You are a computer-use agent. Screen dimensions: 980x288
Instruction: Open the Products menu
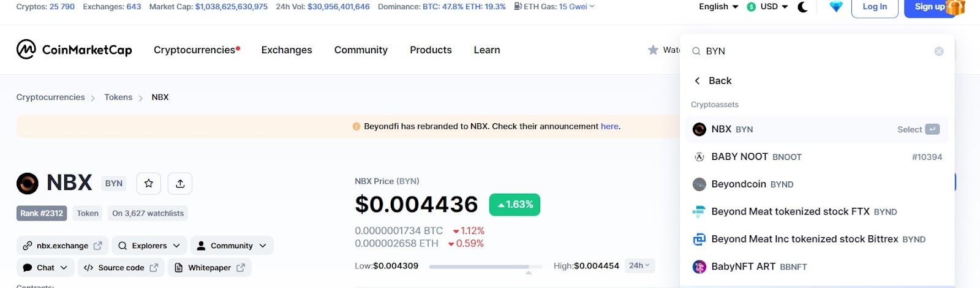(431, 50)
